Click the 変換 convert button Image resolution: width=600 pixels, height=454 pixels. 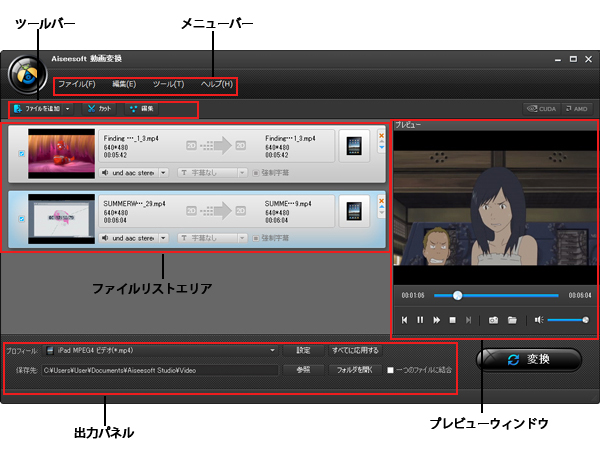(528, 360)
